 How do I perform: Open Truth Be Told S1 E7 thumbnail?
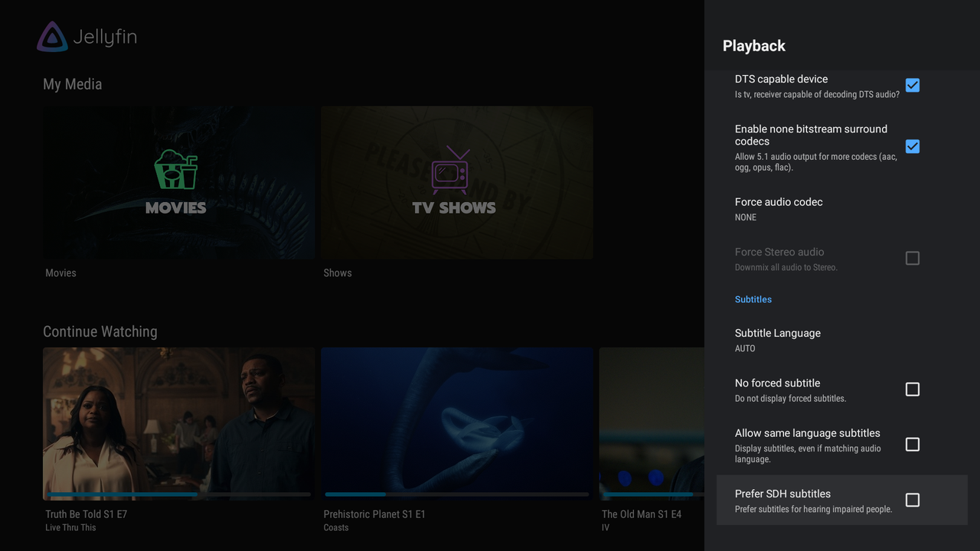pyautogui.click(x=179, y=423)
